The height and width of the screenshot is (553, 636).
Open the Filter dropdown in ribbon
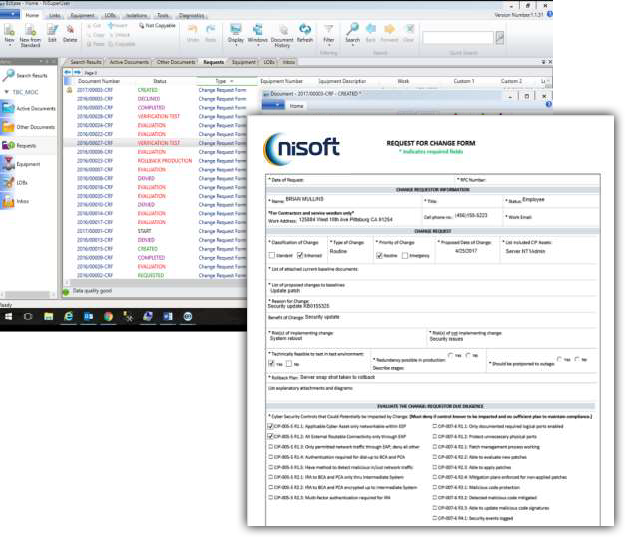tap(329, 35)
